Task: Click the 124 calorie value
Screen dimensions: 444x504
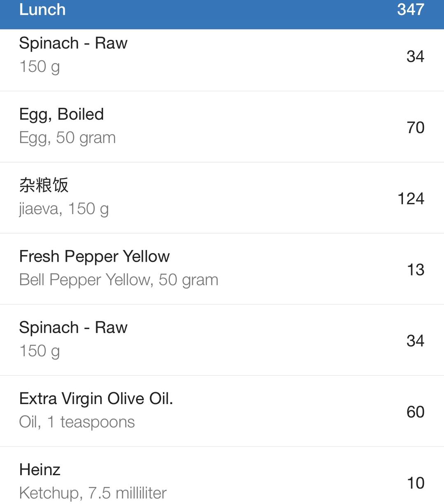Action: coord(411,199)
